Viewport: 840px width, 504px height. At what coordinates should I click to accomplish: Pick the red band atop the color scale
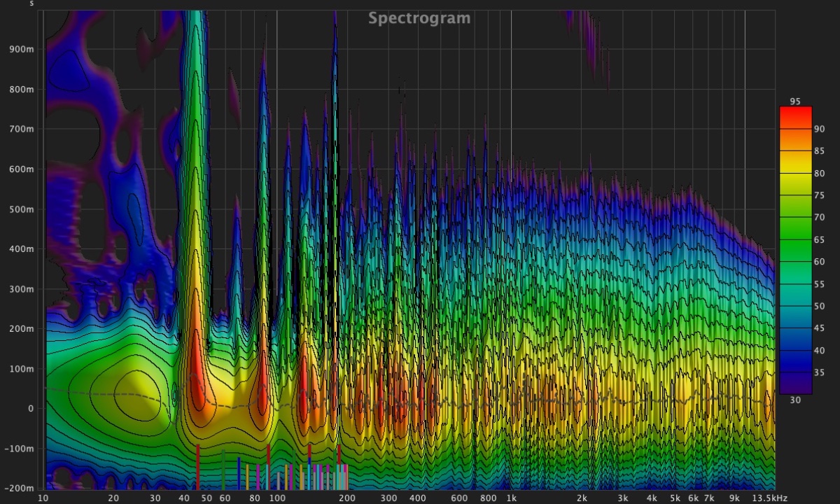pyautogui.click(x=795, y=116)
